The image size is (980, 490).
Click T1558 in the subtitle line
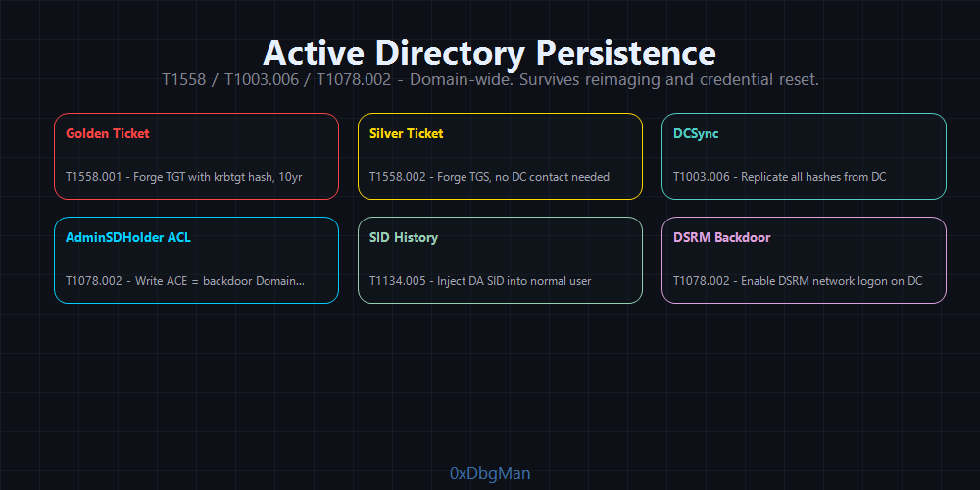coord(183,79)
